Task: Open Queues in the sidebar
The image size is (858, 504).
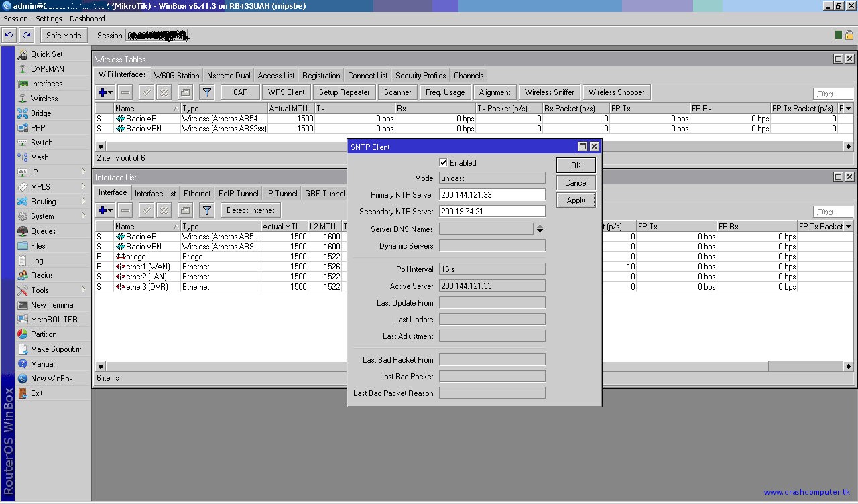Action: [43, 231]
